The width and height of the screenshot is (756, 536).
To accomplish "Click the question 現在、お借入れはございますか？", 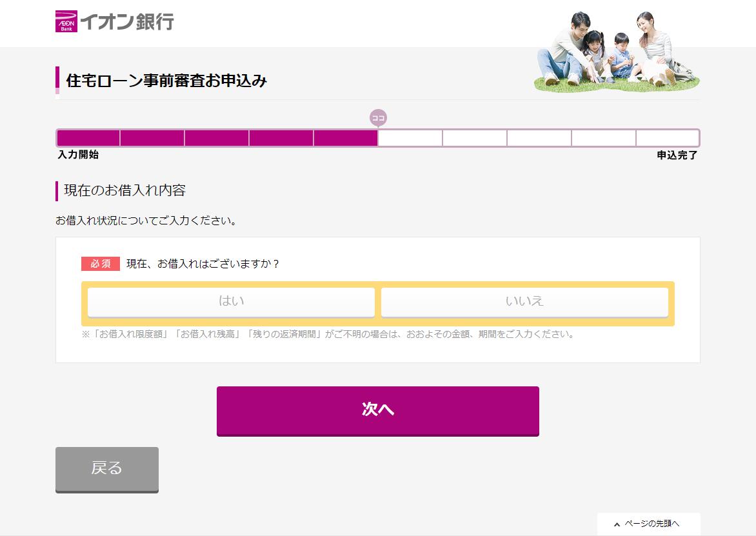I will pos(203,264).
